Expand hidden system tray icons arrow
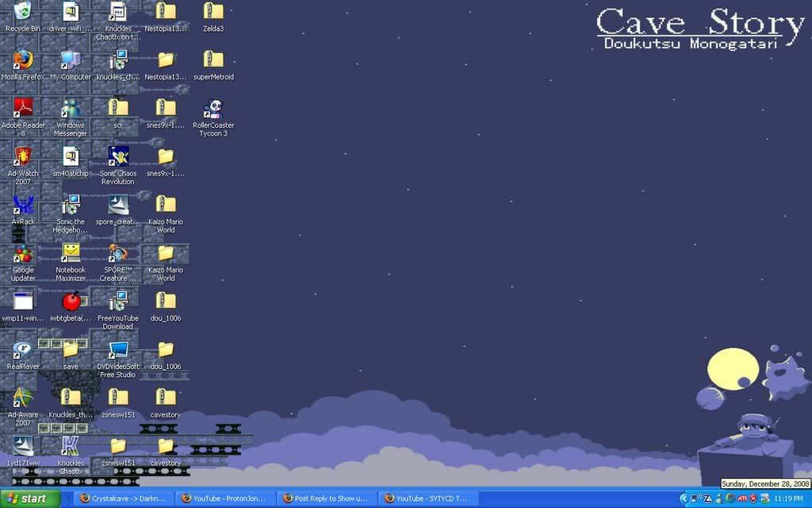 [x=684, y=498]
